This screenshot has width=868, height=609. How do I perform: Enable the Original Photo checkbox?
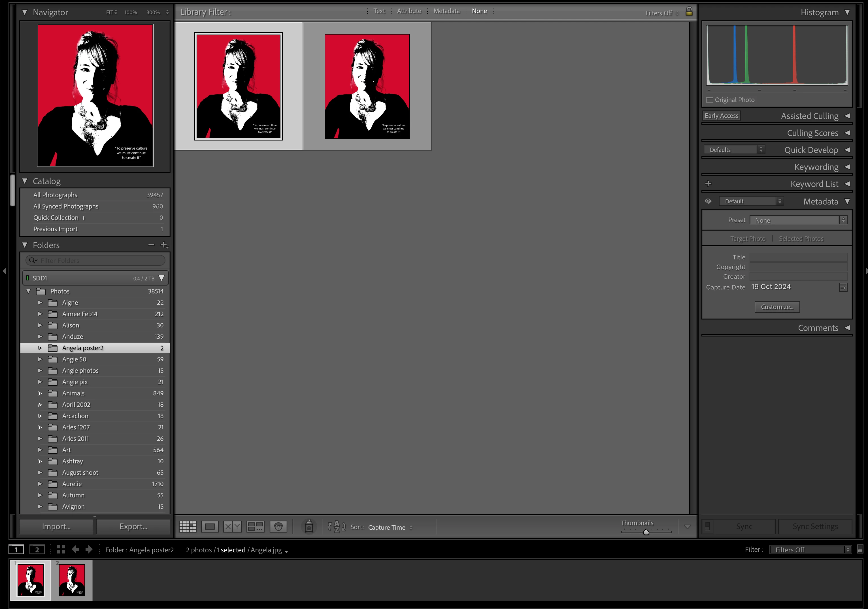[710, 100]
